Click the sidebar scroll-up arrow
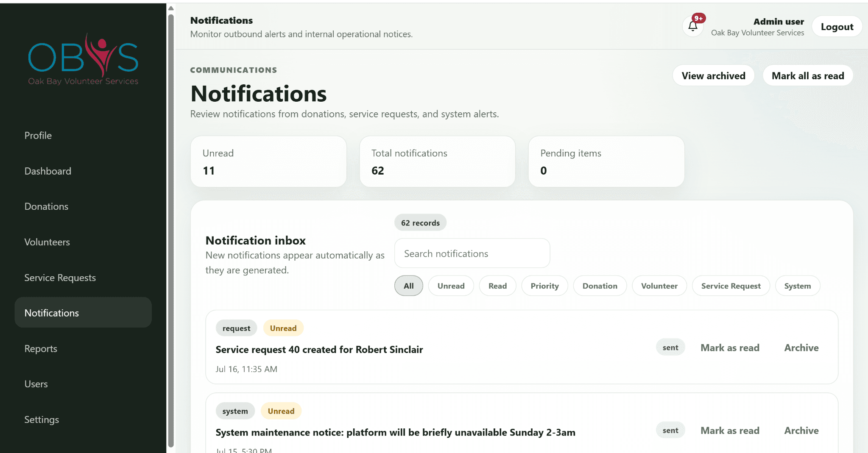The height and width of the screenshot is (453, 868). coord(171,8)
